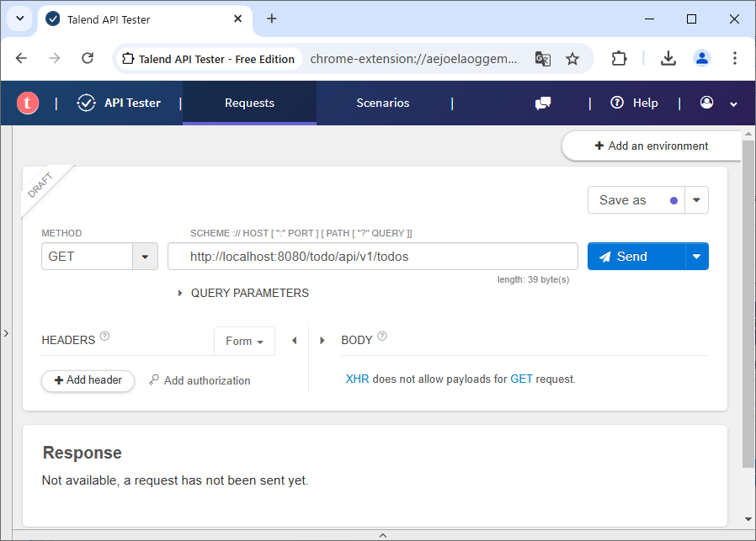Switch to the Requests tab
The width and height of the screenshot is (756, 541).
pos(249,103)
